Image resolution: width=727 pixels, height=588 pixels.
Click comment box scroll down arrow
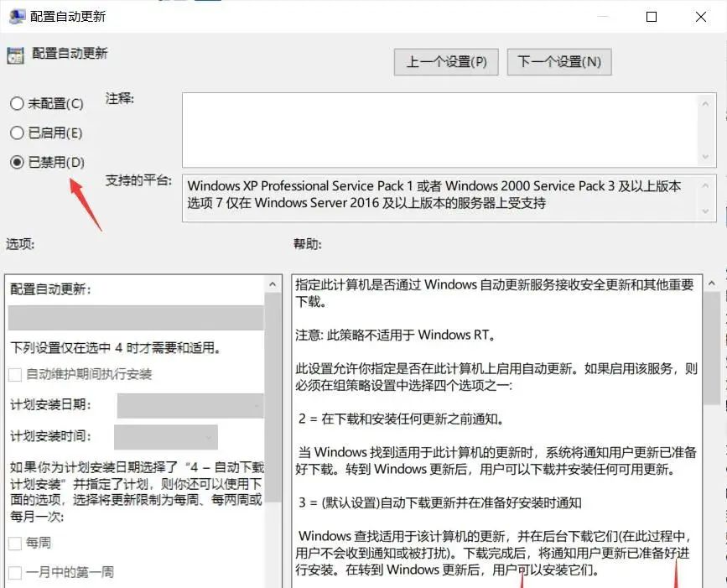[705, 157]
